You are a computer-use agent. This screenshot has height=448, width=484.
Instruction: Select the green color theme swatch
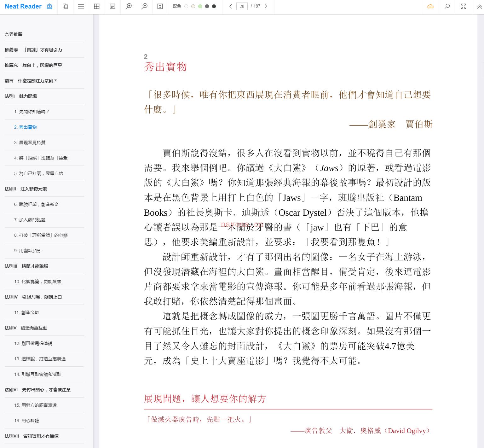point(200,6)
